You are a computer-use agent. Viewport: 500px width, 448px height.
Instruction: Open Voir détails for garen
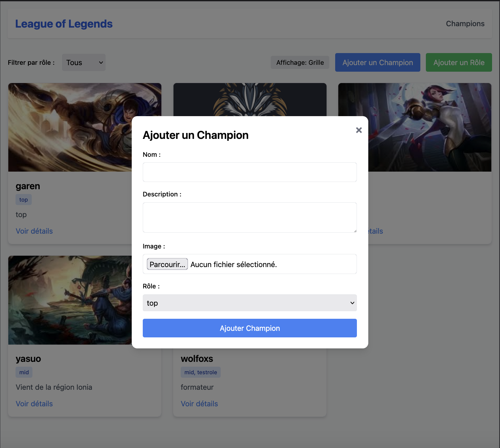pyautogui.click(x=34, y=231)
